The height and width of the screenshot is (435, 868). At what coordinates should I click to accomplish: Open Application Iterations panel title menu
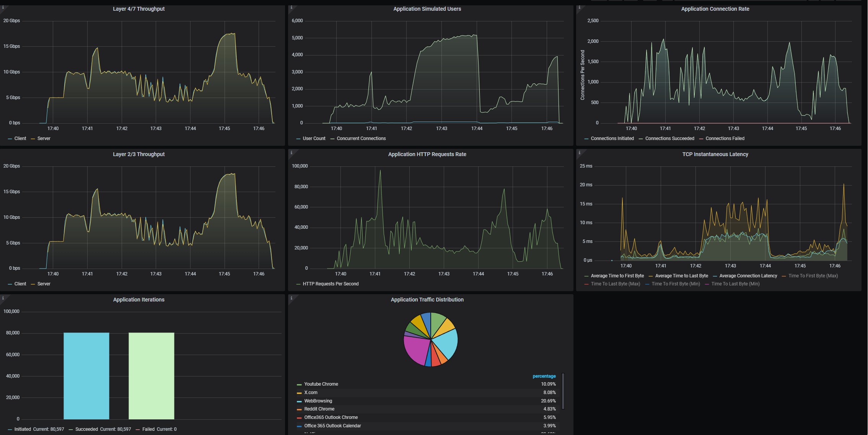138,300
